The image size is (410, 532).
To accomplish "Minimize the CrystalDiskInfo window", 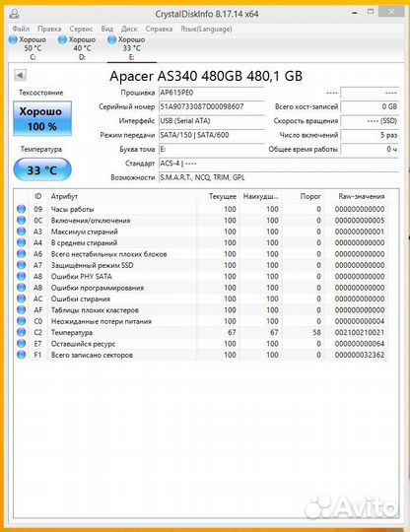I will coord(355,13).
